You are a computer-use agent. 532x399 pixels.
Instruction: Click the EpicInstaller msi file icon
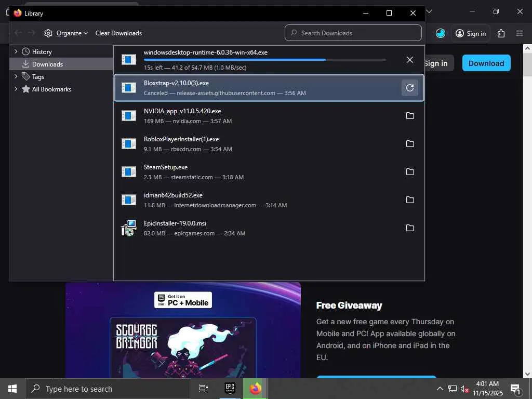tap(129, 228)
